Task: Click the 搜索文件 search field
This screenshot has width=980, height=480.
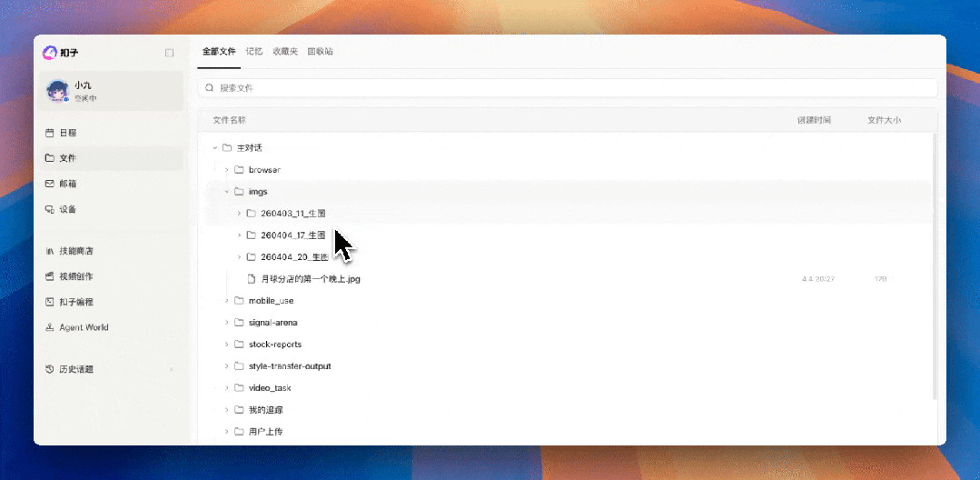Action: tap(568, 88)
